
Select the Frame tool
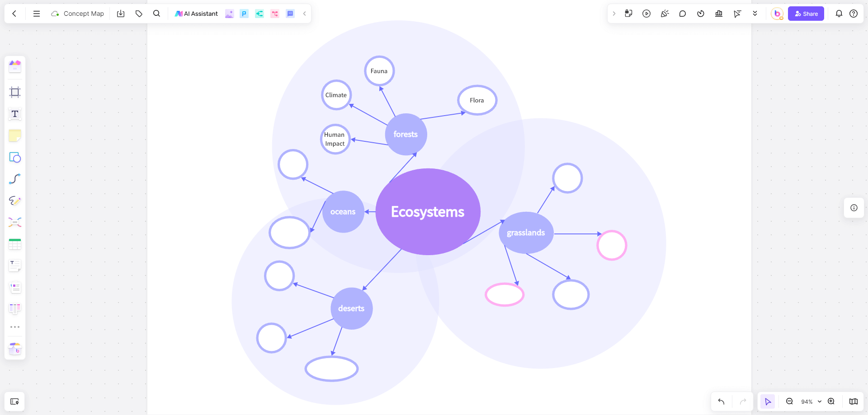coord(15,92)
